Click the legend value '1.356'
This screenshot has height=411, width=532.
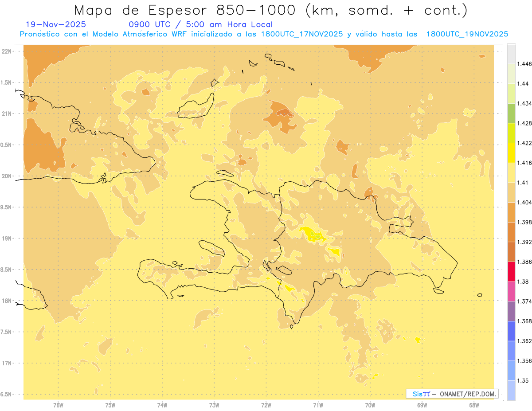[x=525, y=361]
